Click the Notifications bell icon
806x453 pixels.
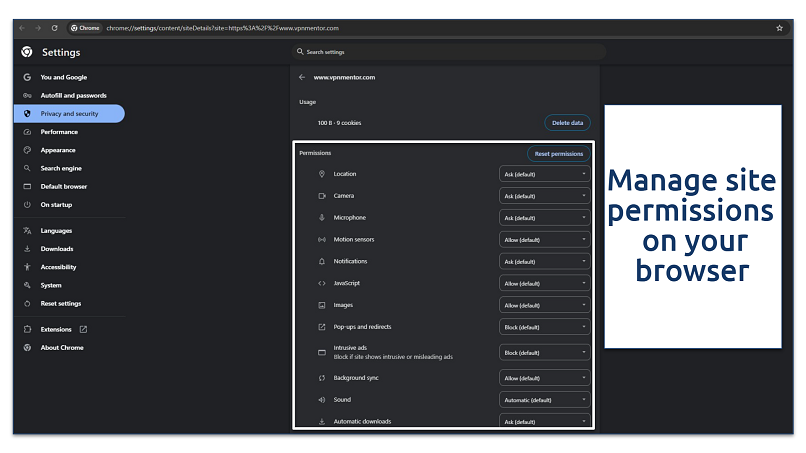[322, 262]
